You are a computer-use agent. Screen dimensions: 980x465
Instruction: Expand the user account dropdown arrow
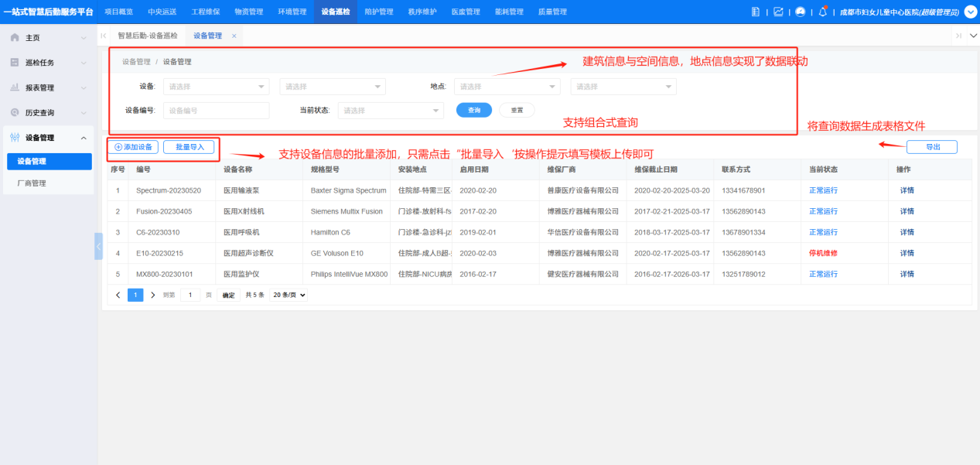click(971, 12)
